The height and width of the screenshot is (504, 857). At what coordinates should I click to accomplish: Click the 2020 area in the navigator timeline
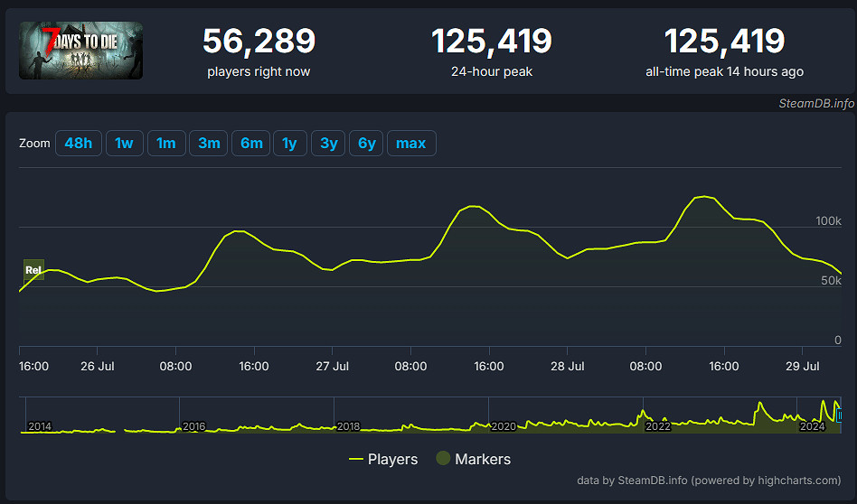coord(503,425)
